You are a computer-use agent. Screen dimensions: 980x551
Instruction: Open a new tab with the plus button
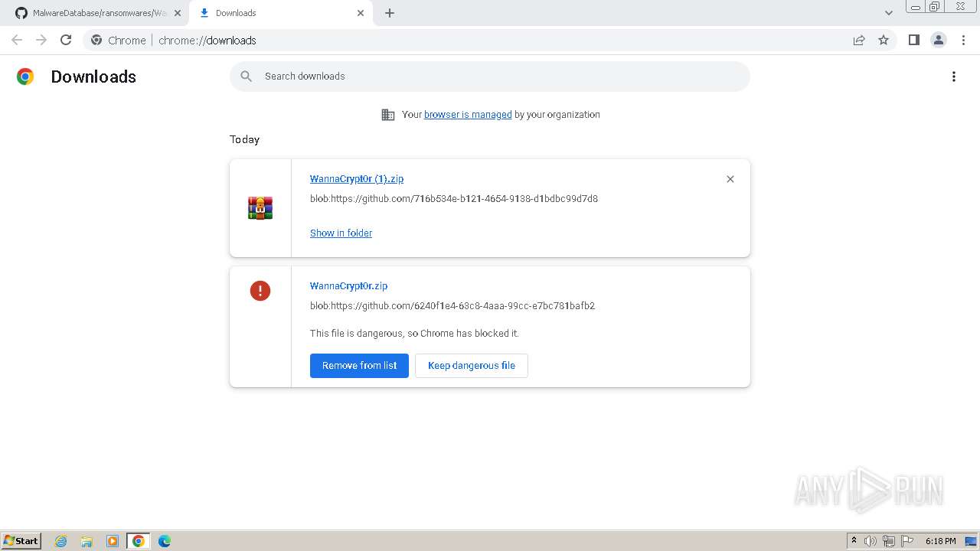(x=390, y=13)
